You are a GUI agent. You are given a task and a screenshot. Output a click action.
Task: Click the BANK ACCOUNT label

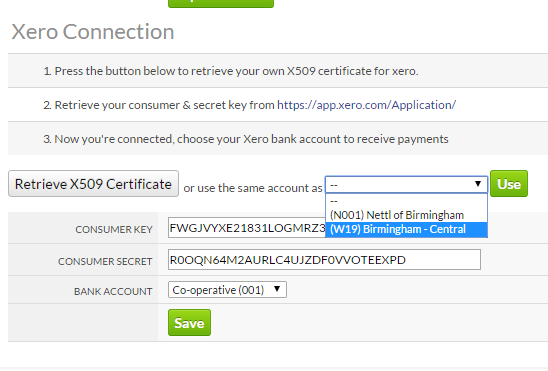coord(113,291)
